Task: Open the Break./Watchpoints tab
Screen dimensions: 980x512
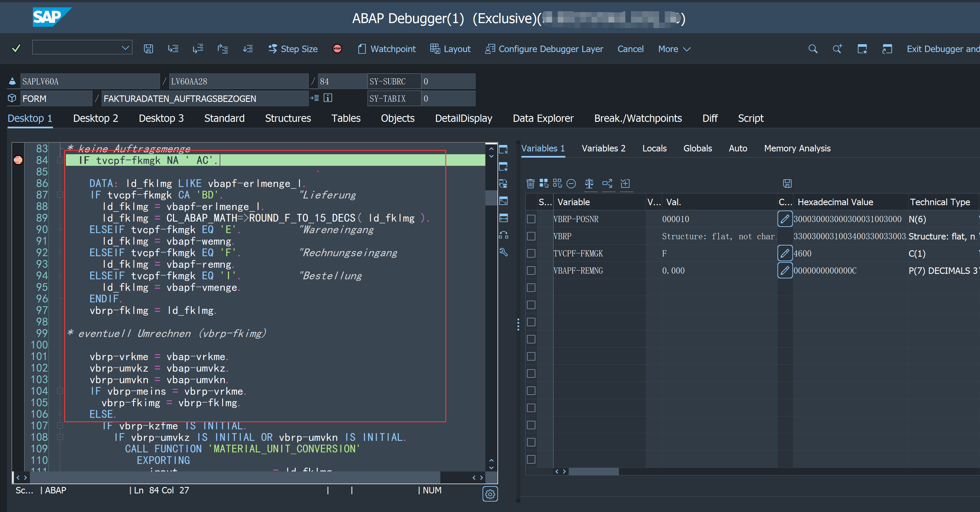Action: click(638, 118)
